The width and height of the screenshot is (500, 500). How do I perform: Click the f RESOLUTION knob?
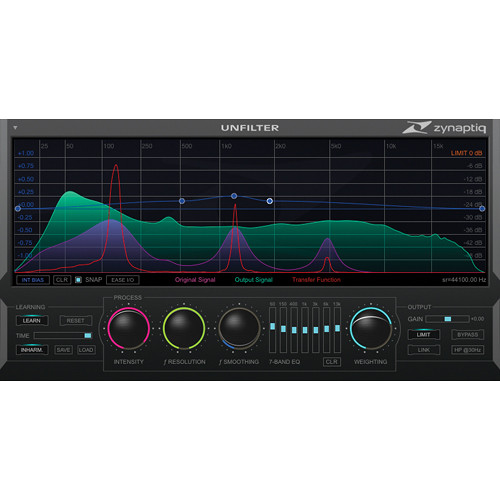[x=184, y=328]
